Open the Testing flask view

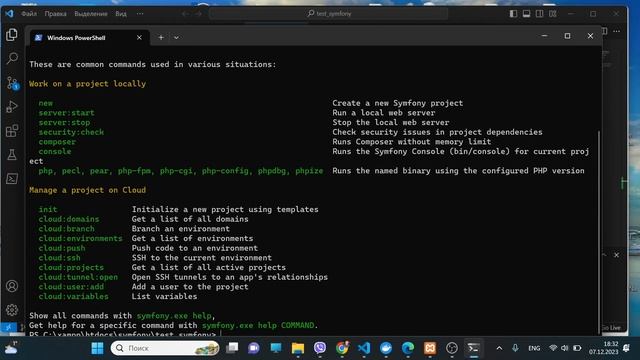[12, 155]
